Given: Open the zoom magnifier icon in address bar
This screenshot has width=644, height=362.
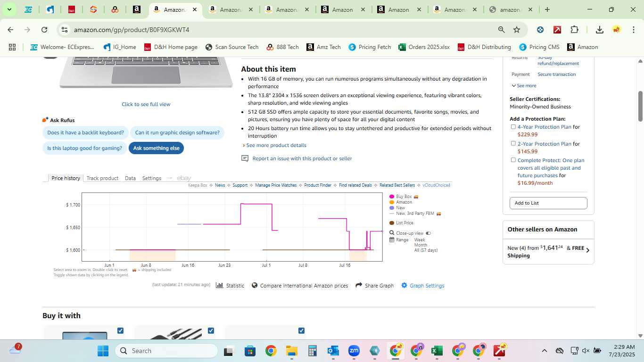Looking at the screenshot, I should 502,30.
